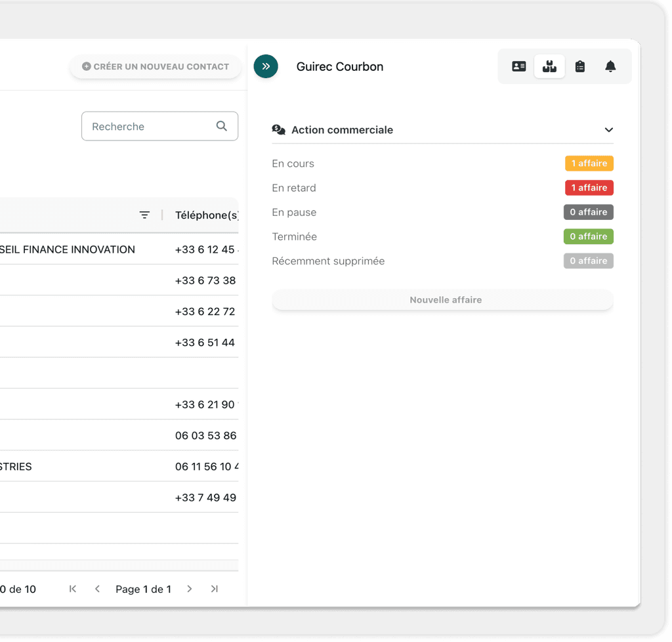This screenshot has height=642, width=672.
Task: Open the contact card tab icon
Action: click(x=520, y=66)
